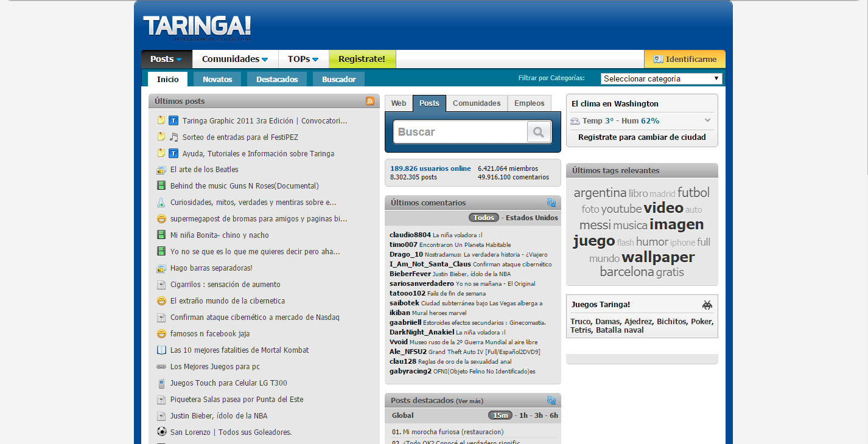
Task: Open the Ajedrez game link
Action: click(638, 321)
